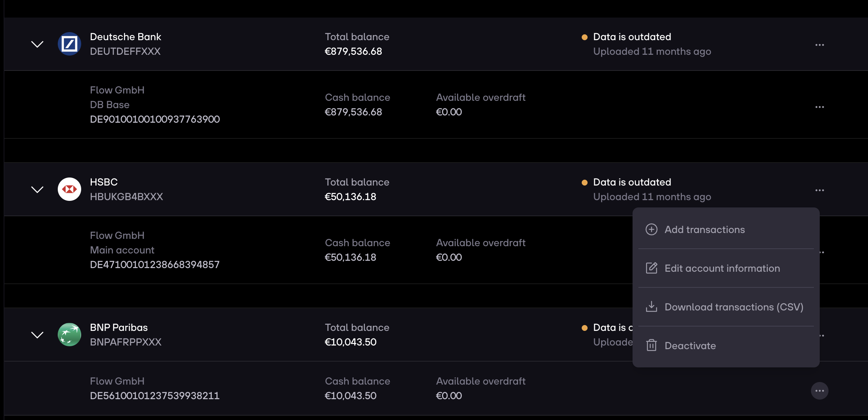Click the orange status dot for HSBC

pos(585,182)
